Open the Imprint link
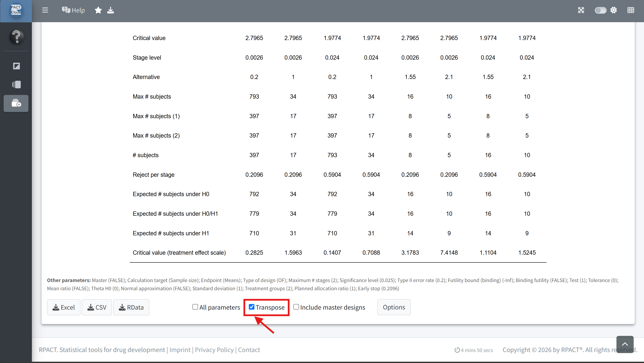This screenshot has width=644, height=363. (x=180, y=350)
